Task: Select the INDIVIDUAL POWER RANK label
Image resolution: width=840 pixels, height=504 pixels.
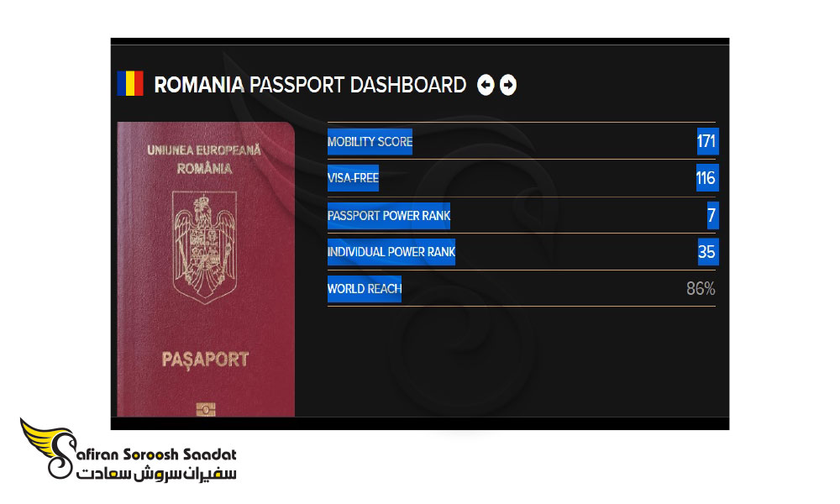Action: pyautogui.click(x=391, y=252)
